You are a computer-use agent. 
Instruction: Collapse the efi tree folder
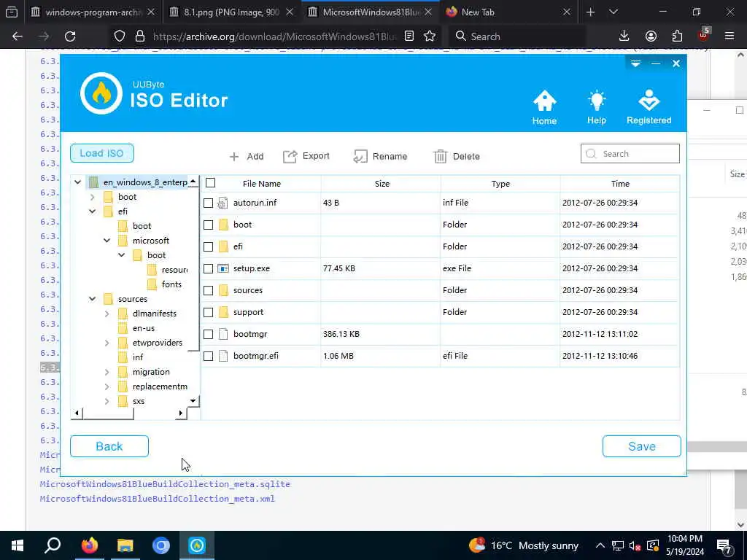tap(93, 211)
